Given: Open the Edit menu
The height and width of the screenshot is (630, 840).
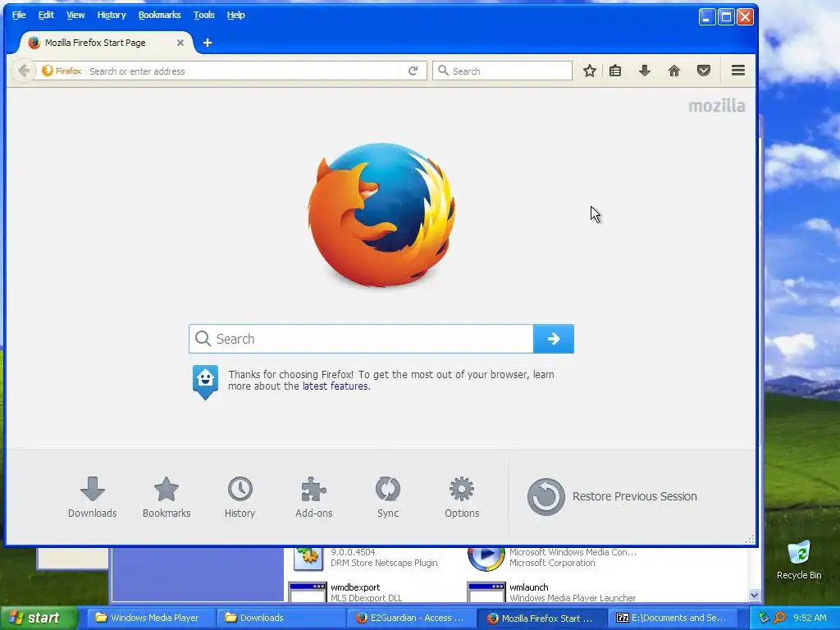Looking at the screenshot, I should point(46,15).
